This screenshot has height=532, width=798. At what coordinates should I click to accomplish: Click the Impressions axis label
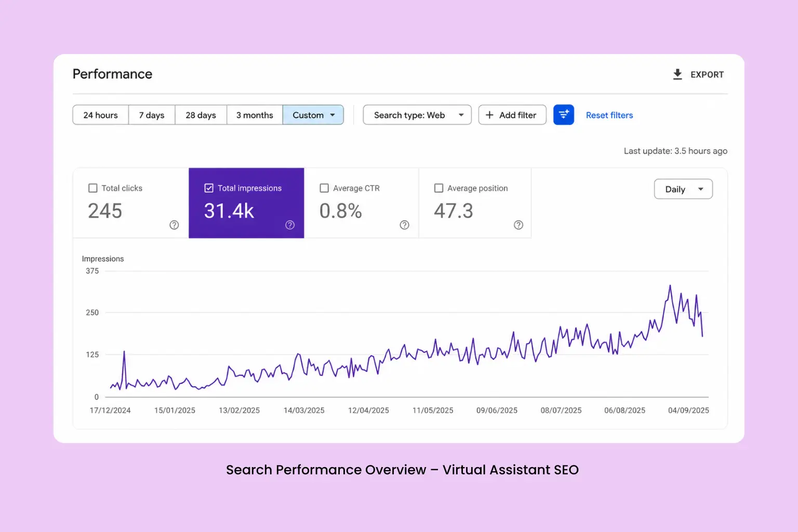pyautogui.click(x=103, y=259)
